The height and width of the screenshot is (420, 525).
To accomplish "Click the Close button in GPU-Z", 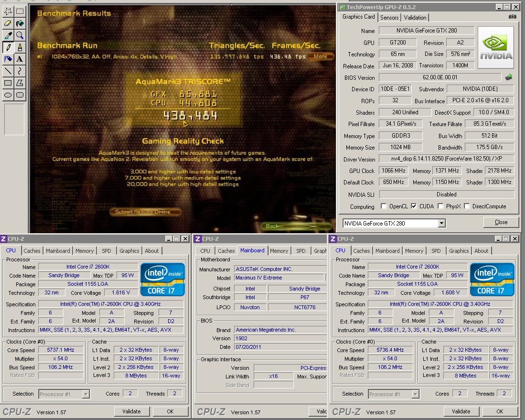I will point(501,222).
